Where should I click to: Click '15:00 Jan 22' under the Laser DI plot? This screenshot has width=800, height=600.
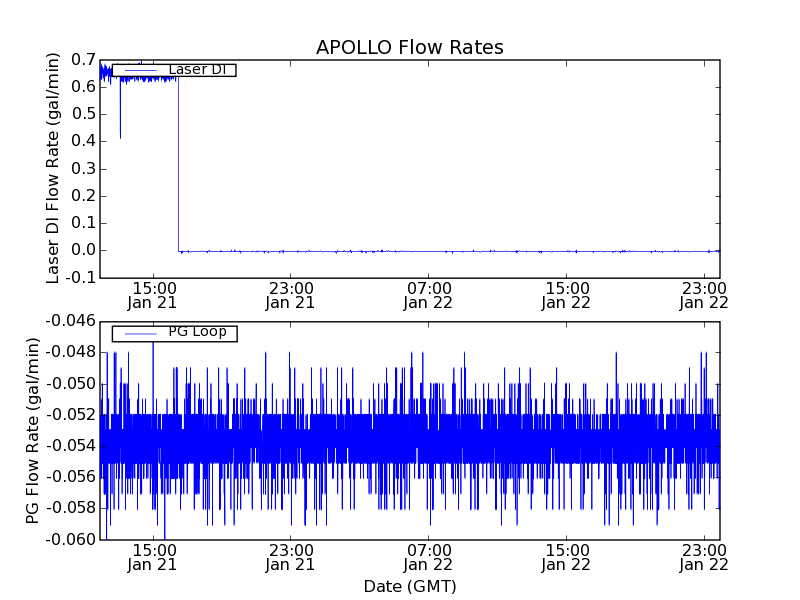566,295
